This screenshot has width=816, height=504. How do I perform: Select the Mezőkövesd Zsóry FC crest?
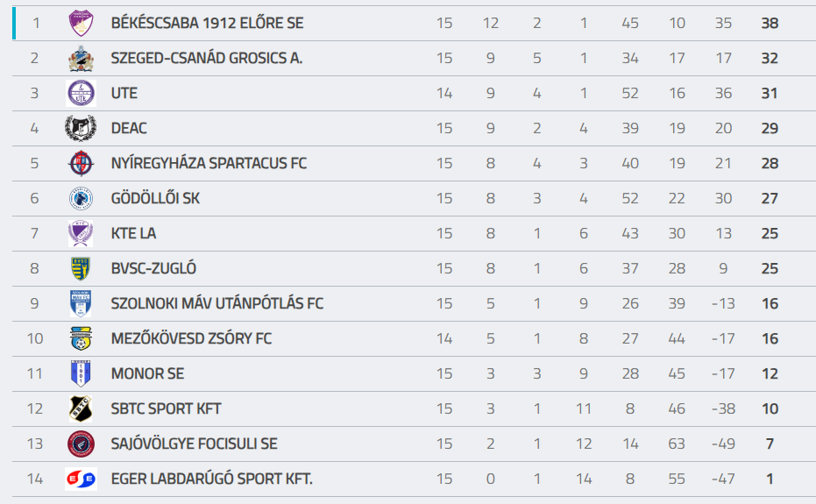(81, 338)
